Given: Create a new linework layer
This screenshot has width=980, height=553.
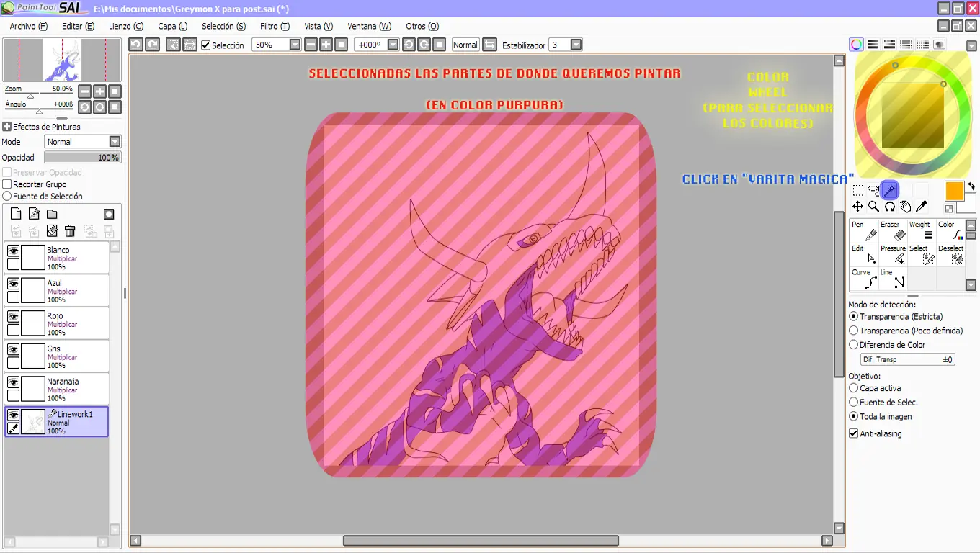Looking at the screenshot, I should tap(34, 214).
